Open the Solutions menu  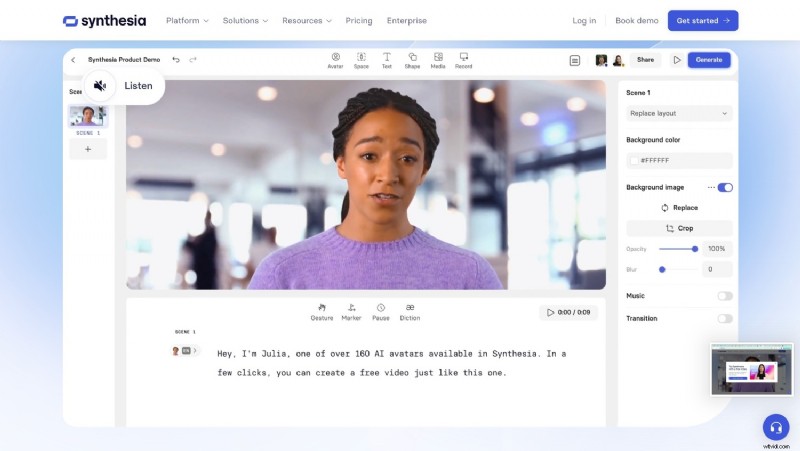click(245, 21)
